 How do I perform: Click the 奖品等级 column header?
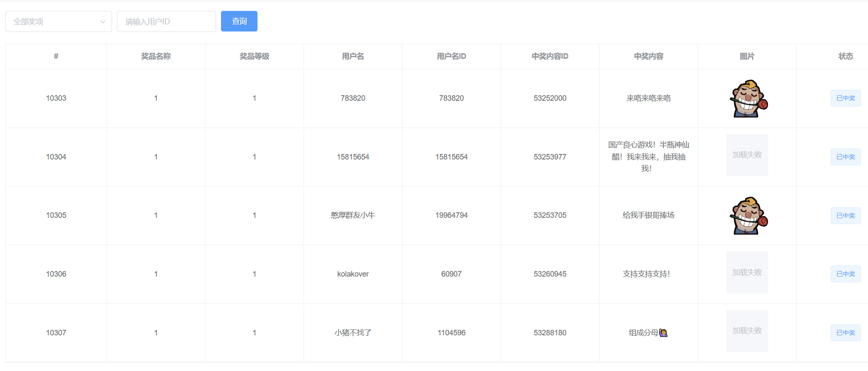click(255, 56)
